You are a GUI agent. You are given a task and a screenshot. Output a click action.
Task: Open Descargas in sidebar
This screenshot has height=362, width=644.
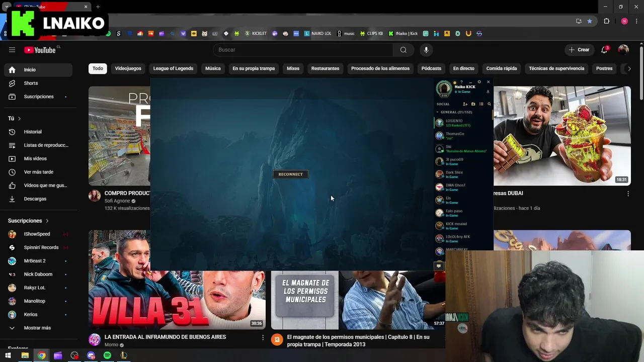(x=38, y=199)
